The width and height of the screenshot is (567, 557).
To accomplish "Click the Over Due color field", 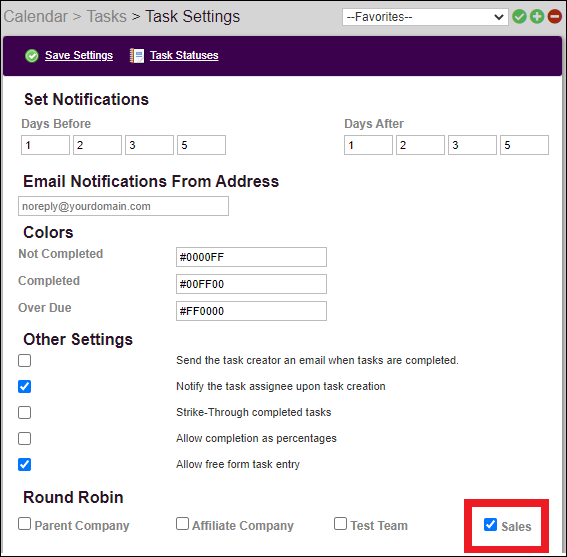I will tap(251, 311).
